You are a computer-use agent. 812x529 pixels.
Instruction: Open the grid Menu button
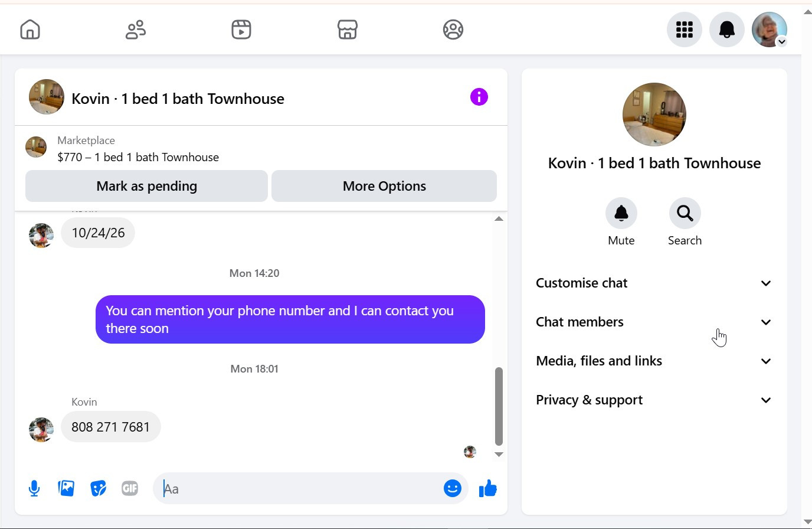(x=685, y=30)
